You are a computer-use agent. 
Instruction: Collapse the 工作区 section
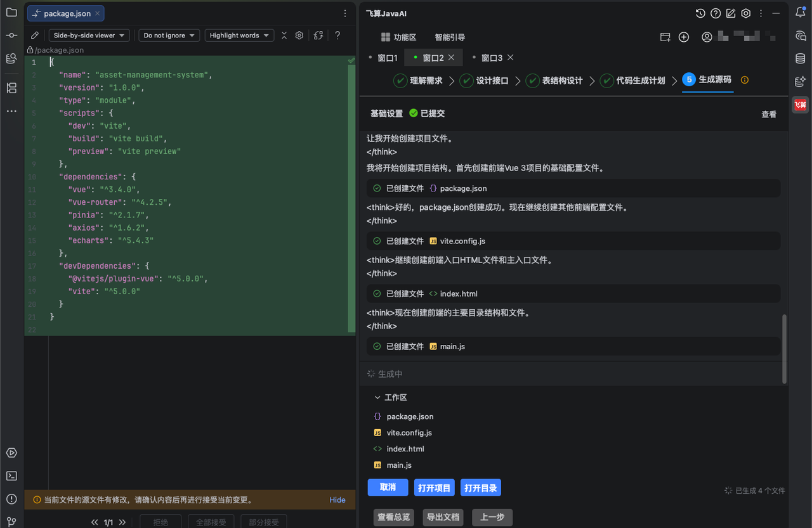(x=377, y=397)
